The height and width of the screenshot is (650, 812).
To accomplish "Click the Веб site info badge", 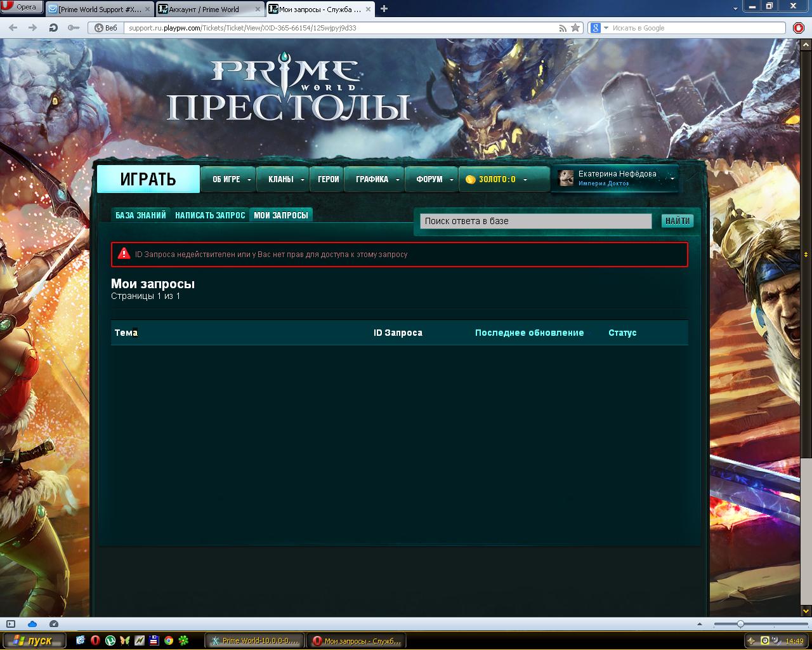I will pos(106,28).
